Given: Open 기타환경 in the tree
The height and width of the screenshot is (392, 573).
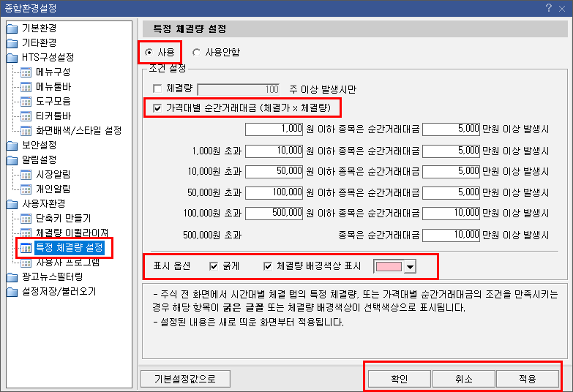Looking at the screenshot, I should 39,42.
